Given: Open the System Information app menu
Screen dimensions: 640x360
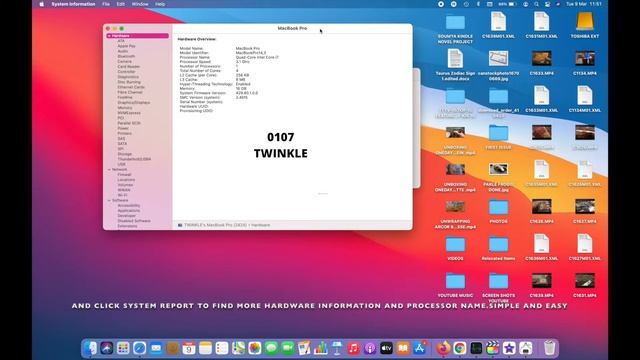Looking at the screenshot, I should tap(73, 4).
